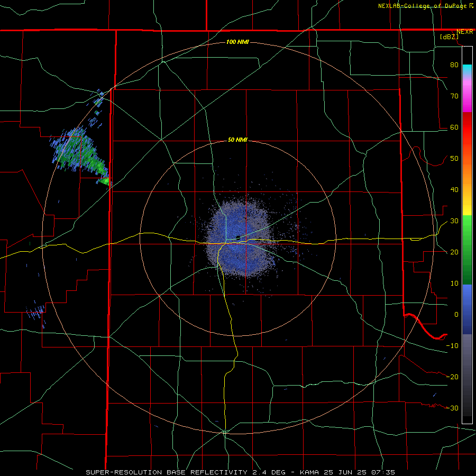Click the -30 value on dBZ scale

(452, 408)
